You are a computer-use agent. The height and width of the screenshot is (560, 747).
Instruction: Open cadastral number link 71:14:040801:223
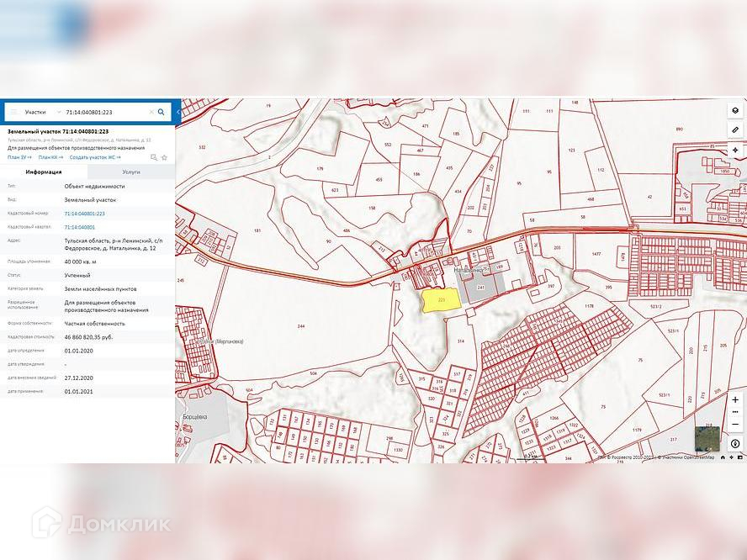coord(84,214)
